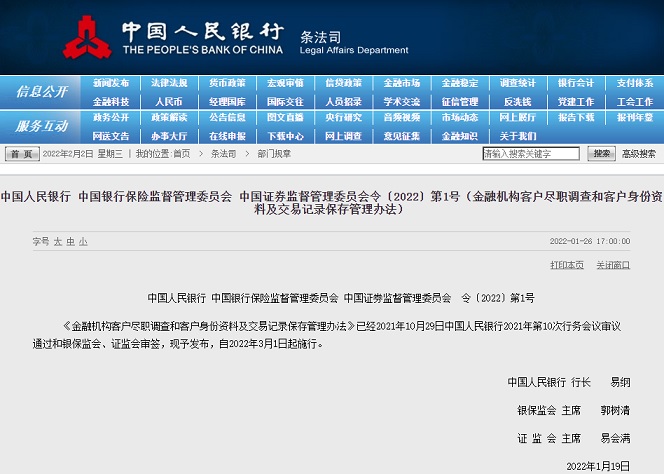This screenshot has height=474, width=664.
Task: Open 公告信息 section
Action: point(227,117)
